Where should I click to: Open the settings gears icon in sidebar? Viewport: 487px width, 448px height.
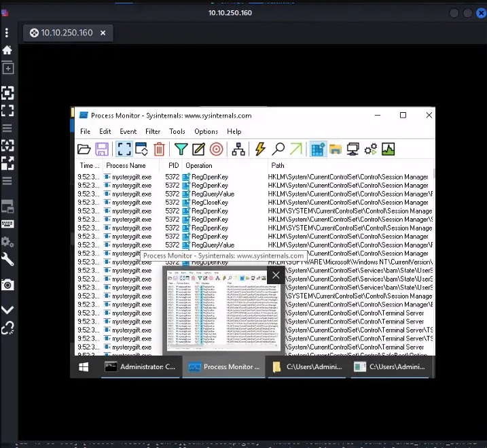click(x=7, y=241)
